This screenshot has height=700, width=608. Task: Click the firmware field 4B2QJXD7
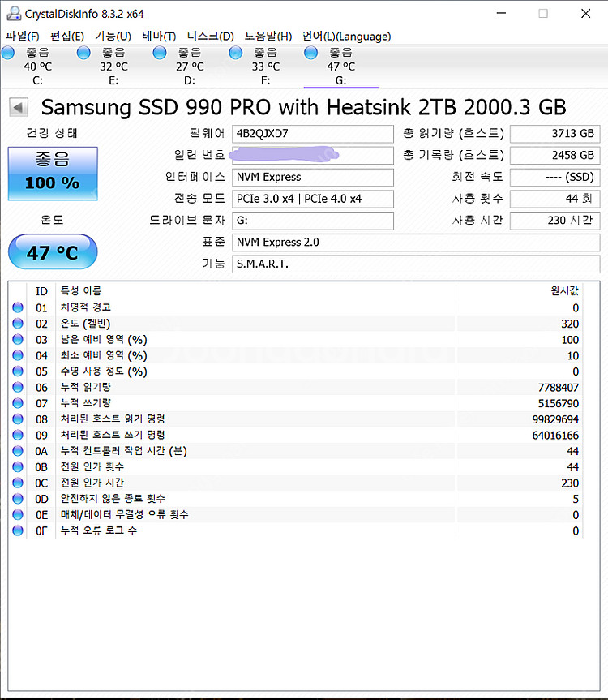coord(313,134)
